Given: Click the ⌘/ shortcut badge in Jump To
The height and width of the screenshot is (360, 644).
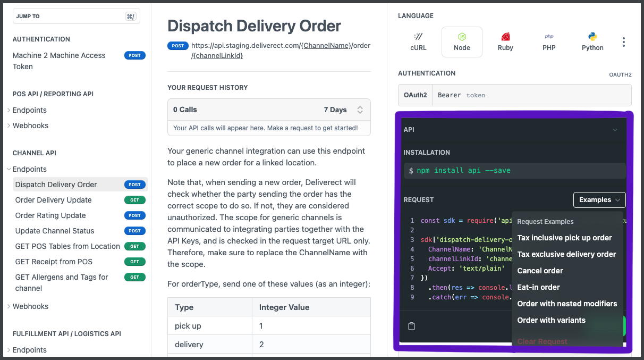Looking at the screenshot, I should 130,16.
